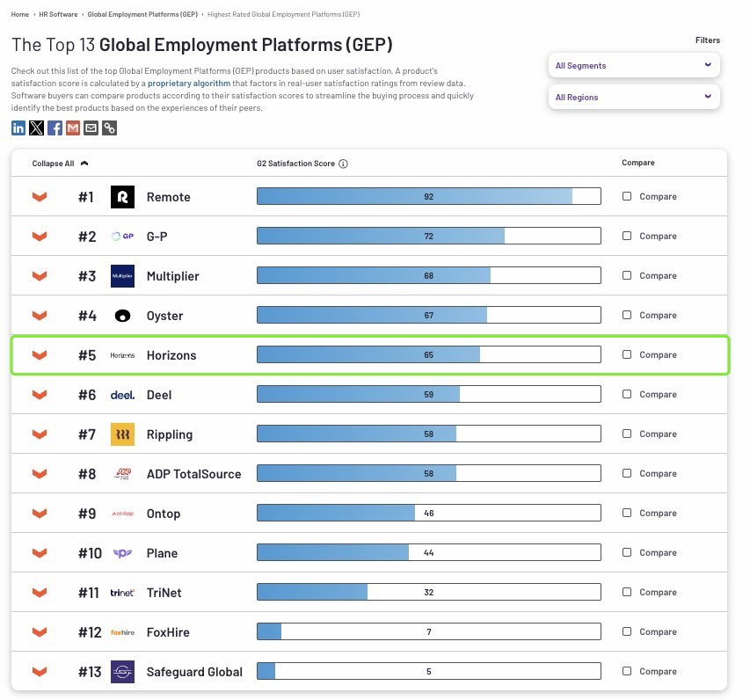The width and height of the screenshot is (750, 700).
Task: Click the FoxHire logo
Action: click(122, 632)
